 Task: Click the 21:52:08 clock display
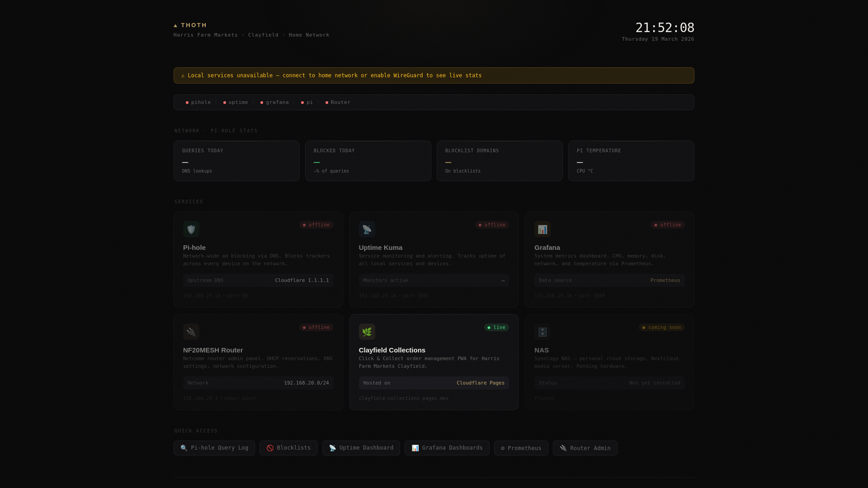click(665, 28)
